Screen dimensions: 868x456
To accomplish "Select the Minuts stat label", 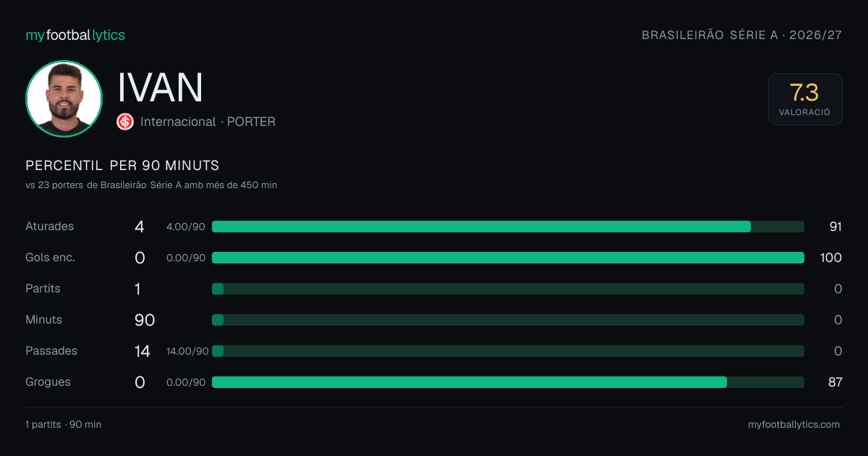I will pyautogui.click(x=43, y=320).
